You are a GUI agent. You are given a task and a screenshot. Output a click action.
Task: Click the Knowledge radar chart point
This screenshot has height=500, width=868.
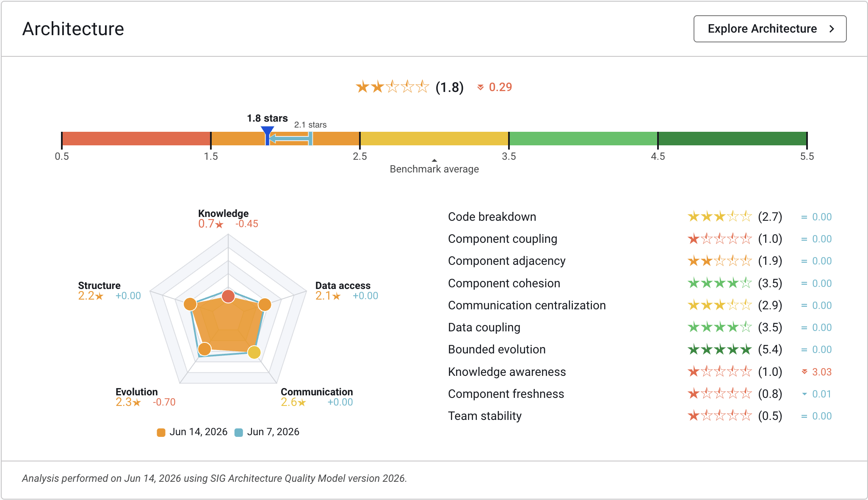tap(228, 296)
